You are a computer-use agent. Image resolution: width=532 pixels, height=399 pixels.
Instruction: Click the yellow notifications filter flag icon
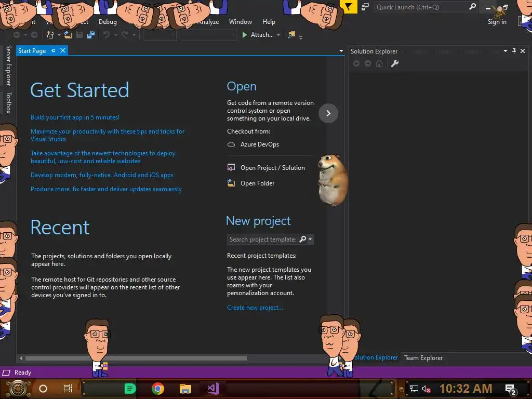[349, 6]
